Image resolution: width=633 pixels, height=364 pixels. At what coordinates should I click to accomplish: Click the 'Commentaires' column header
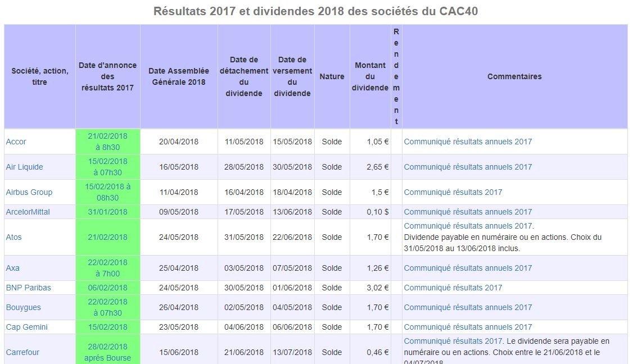pos(514,76)
